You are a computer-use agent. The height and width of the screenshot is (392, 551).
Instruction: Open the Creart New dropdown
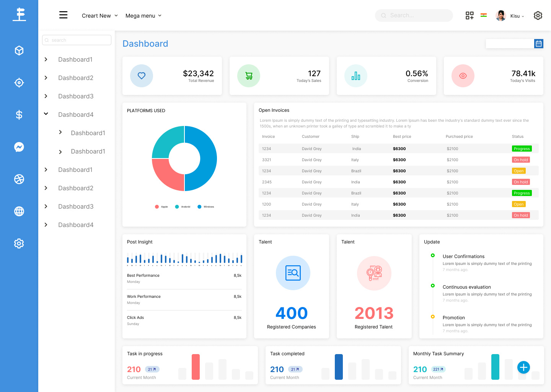[99, 16]
